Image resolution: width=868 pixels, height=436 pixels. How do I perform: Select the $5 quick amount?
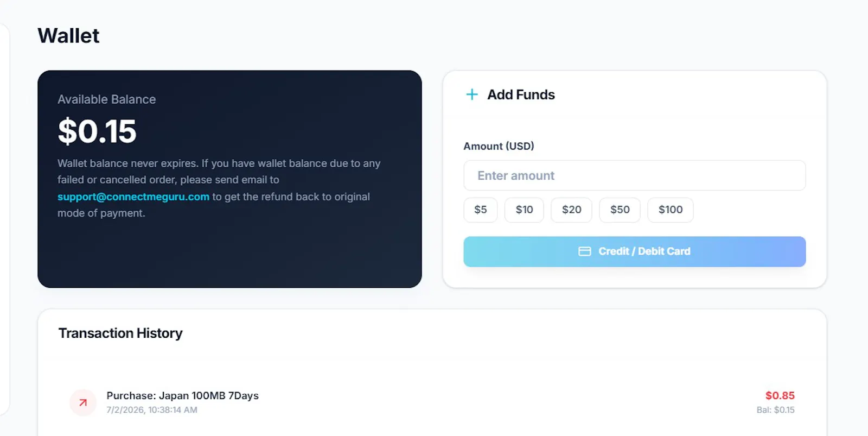[x=481, y=210]
